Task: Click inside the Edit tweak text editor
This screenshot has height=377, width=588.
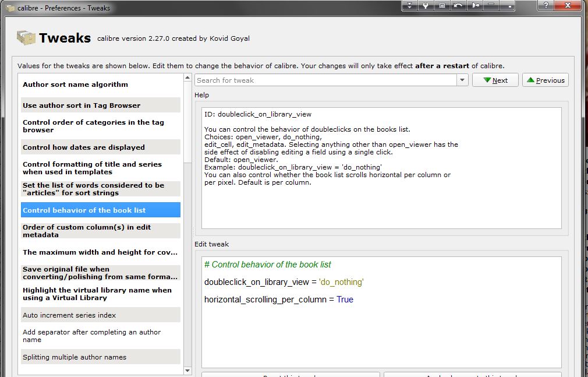Action: (381, 332)
